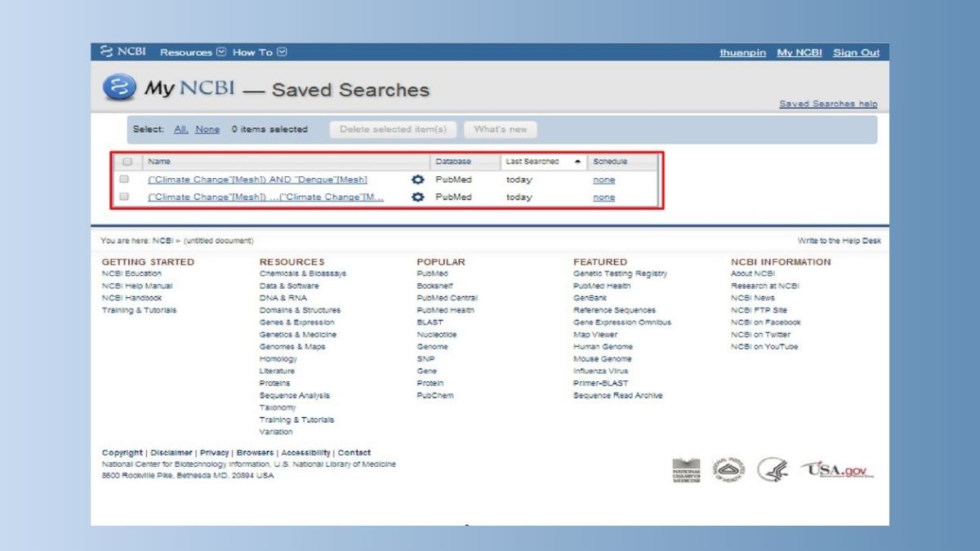The width and height of the screenshot is (980, 551).
Task: Open settings gear for the truncated Climate Change search
Action: coord(418,197)
